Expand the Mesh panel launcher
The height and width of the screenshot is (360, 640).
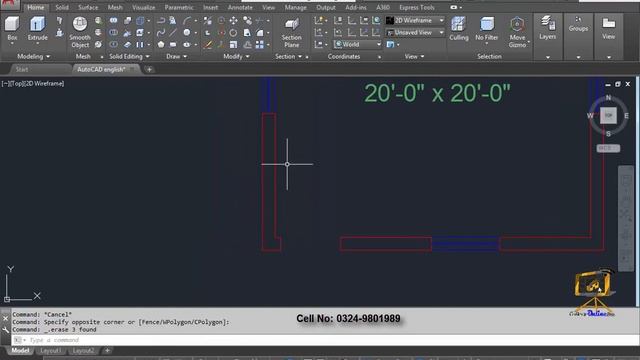(102, 57)
